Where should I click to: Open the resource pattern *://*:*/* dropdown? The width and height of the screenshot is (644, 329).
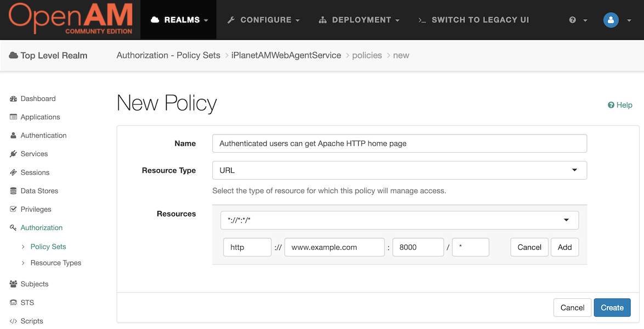(x=399, y=220)
